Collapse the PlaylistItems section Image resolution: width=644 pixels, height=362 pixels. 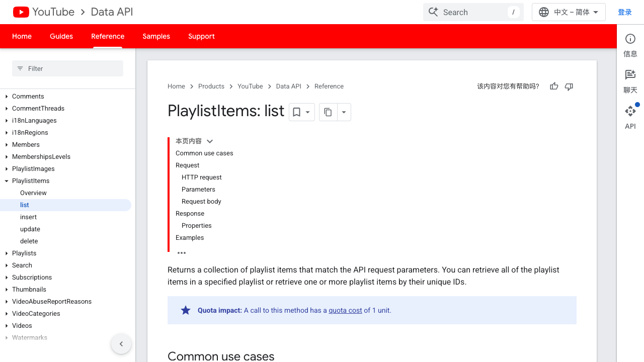tap(7, 181)
